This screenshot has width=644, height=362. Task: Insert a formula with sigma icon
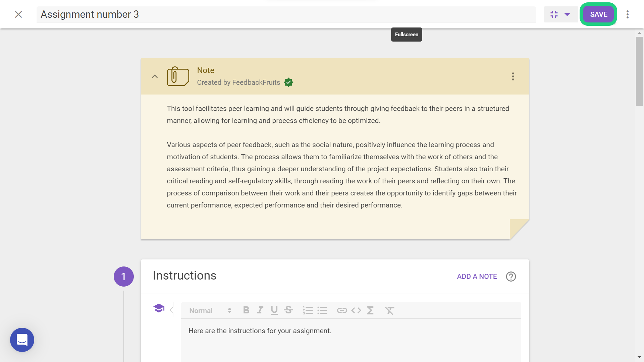point(370,310)
